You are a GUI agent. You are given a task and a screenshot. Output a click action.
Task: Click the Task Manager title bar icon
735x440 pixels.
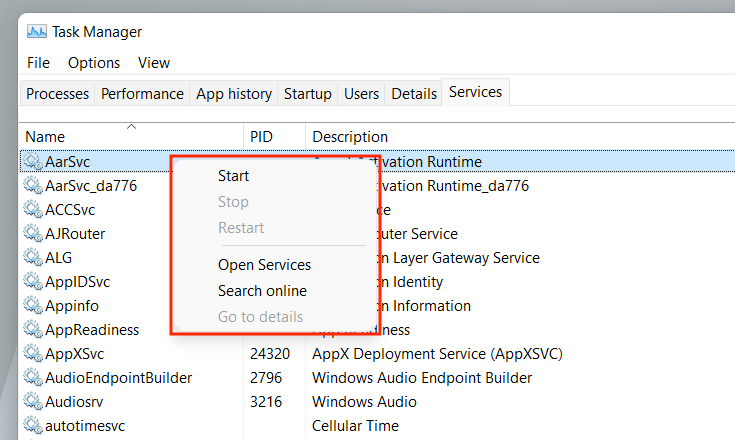37,32
